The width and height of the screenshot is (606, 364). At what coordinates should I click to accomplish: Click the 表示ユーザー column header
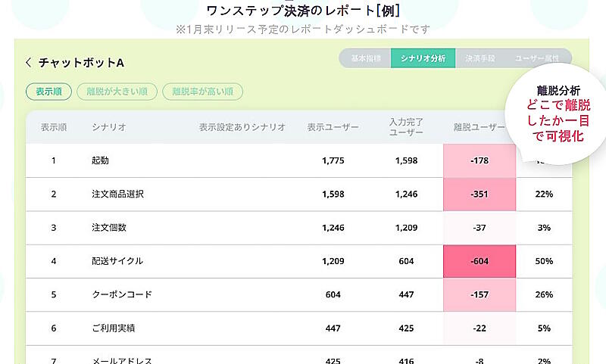[333, 127]
